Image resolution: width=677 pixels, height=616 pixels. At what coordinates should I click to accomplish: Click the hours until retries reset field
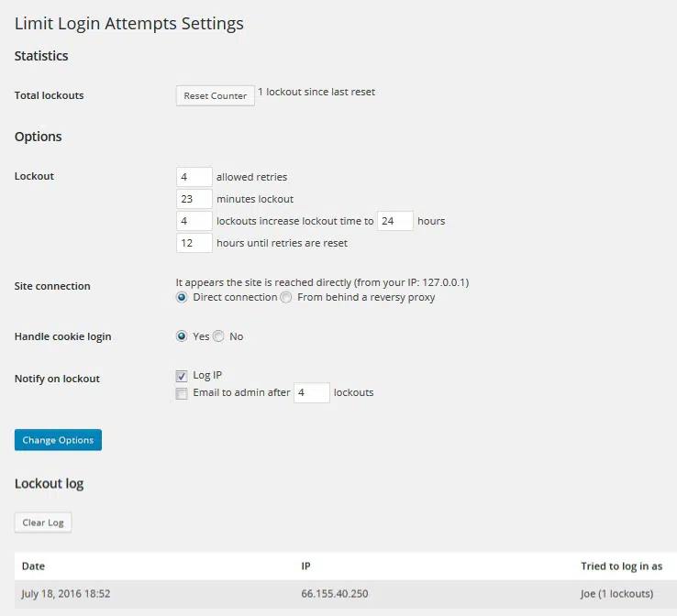(194, 243)
